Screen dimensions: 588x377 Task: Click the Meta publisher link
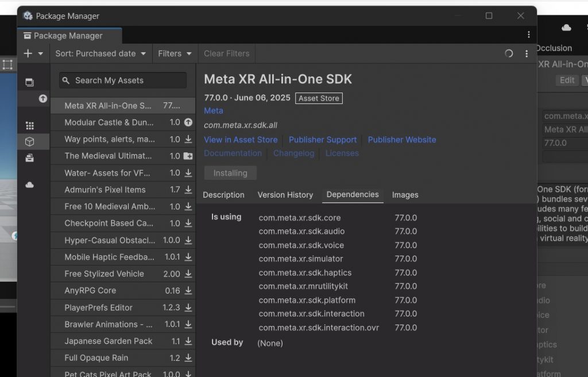[214, 111]
